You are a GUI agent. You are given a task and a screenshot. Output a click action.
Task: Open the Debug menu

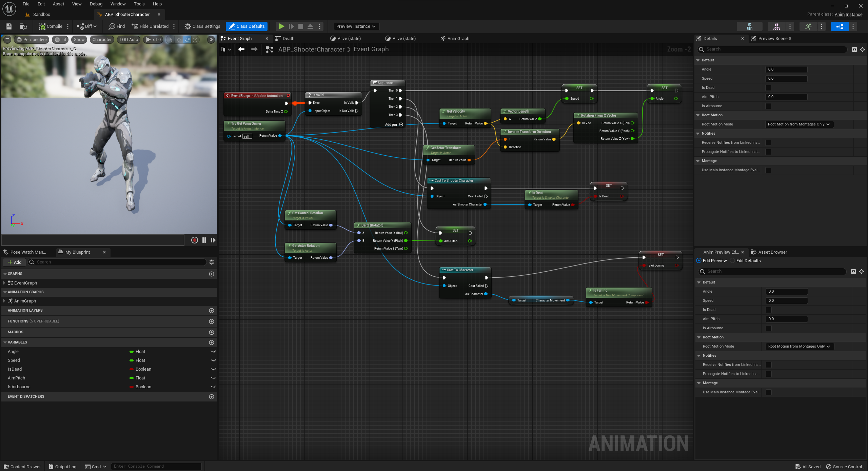pyautogui.click(x=96, y=4)
